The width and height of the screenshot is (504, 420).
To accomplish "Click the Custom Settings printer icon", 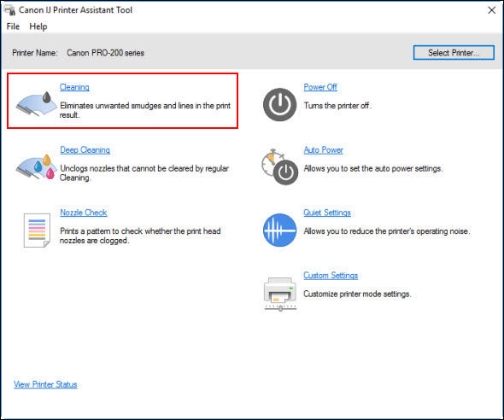I will [280, 294].
